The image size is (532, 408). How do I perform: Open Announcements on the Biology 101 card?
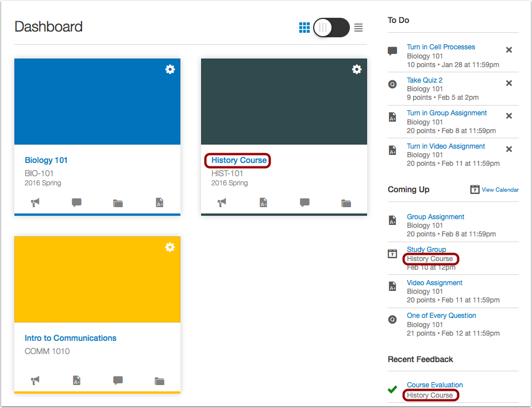tap(35, 203)
